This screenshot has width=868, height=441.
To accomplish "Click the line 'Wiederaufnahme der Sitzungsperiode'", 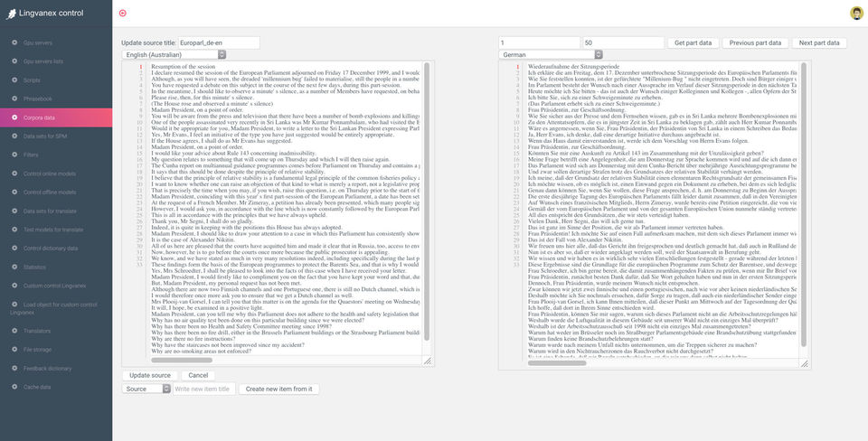I will point(574,66).
